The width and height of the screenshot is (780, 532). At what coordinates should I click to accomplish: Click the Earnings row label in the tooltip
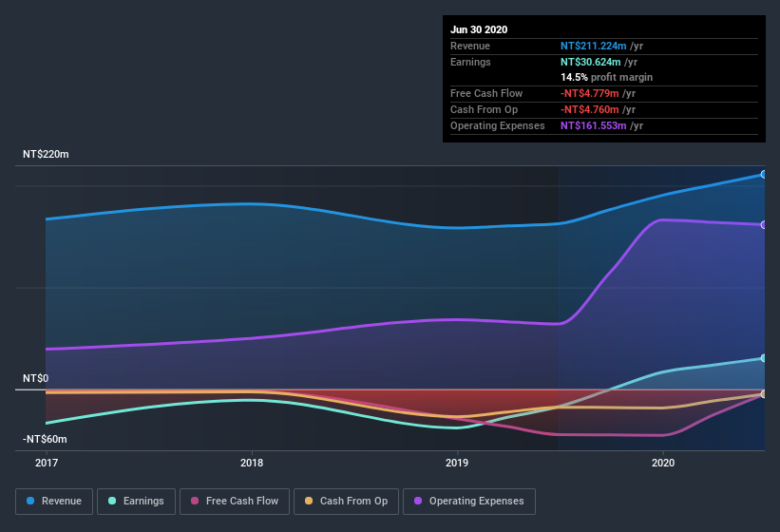[x=470, y=62]
